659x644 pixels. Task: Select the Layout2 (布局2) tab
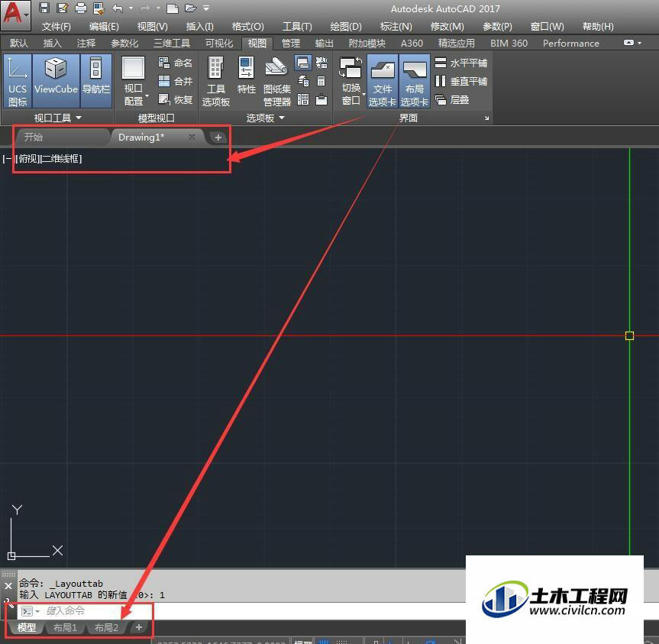point(106,628)
